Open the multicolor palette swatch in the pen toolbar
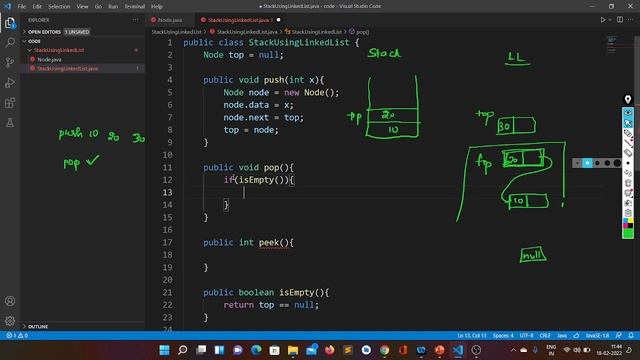Screen dimensions: 640x360 pyautogui.click(x=628, y=223)
